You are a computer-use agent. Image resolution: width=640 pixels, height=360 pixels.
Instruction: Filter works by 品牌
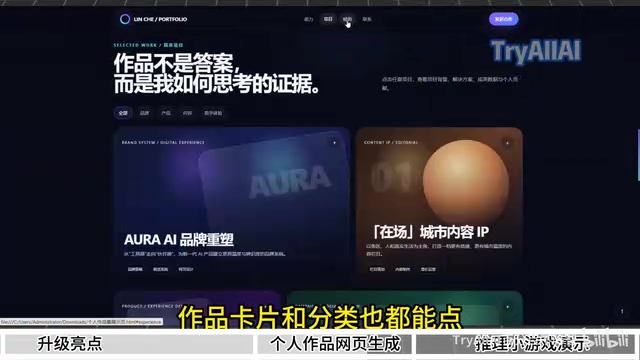click(144, 113)
